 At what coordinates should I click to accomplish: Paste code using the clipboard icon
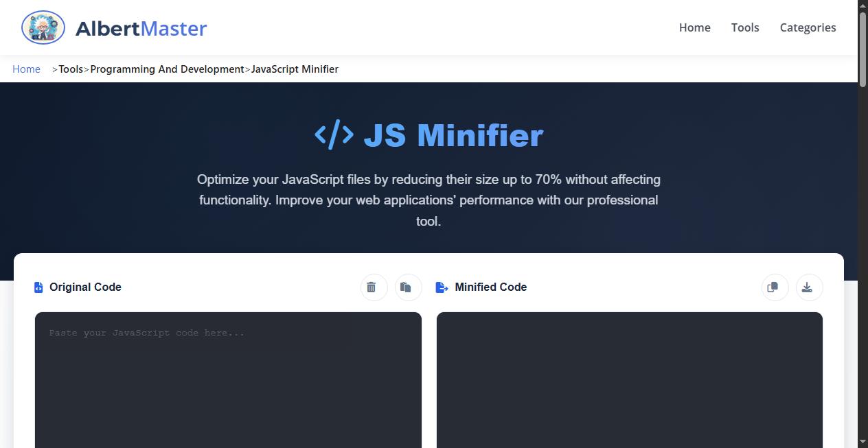coord(407,287)
